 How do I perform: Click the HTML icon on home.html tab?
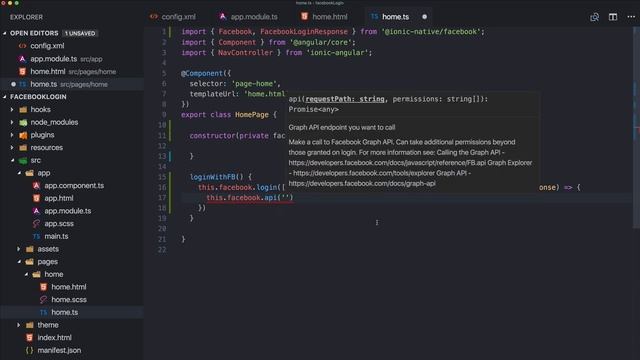304,16
